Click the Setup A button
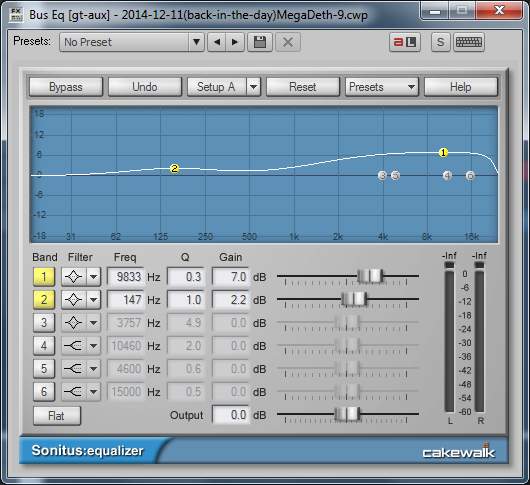Viewport: 530px width, 485px height. coord(217,87)
